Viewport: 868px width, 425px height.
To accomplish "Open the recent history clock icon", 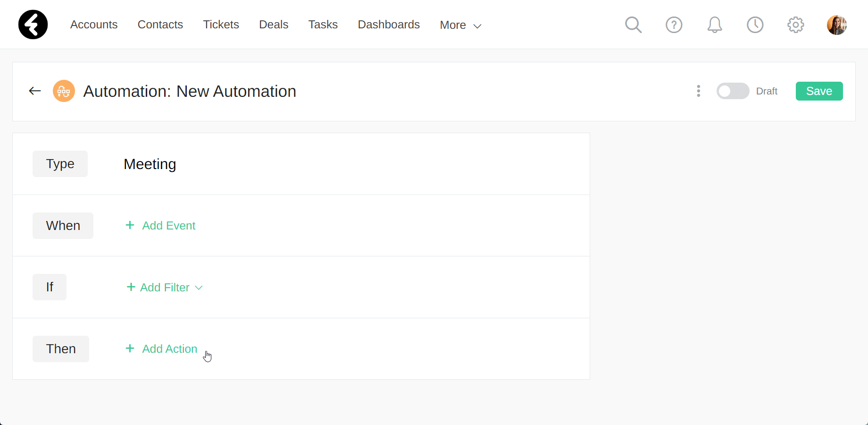I will (x=755, y=25).
